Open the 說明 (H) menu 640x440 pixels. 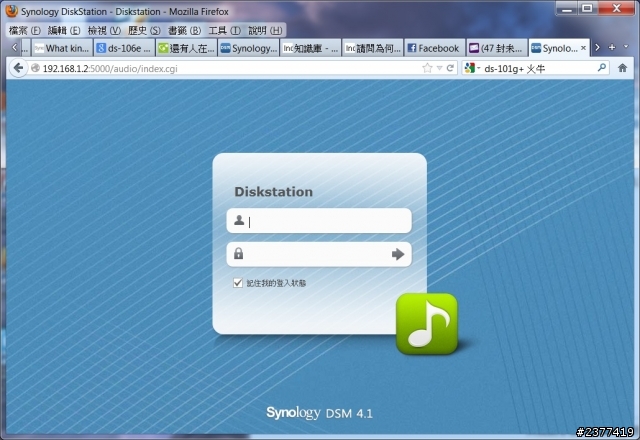(x=265, y=31)
